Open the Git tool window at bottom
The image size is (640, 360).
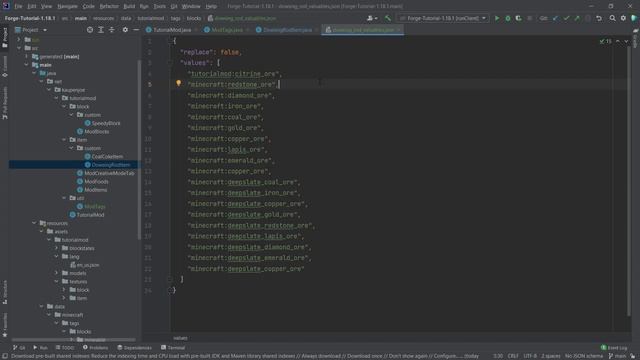tap(19, 348)
